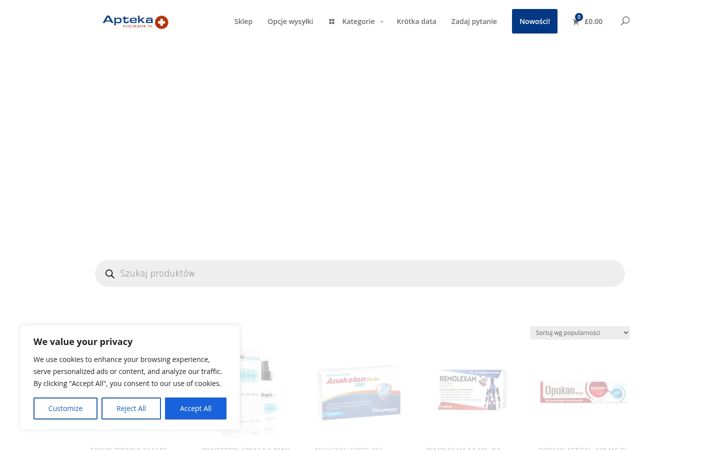Accept all cookies

(x=196, y=408)
